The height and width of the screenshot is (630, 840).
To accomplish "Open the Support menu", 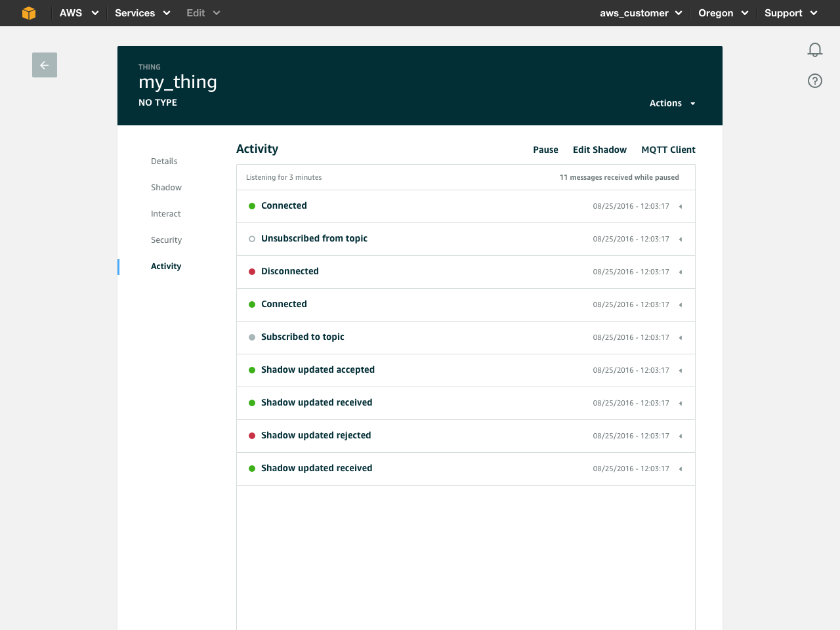I will (790, 13).
